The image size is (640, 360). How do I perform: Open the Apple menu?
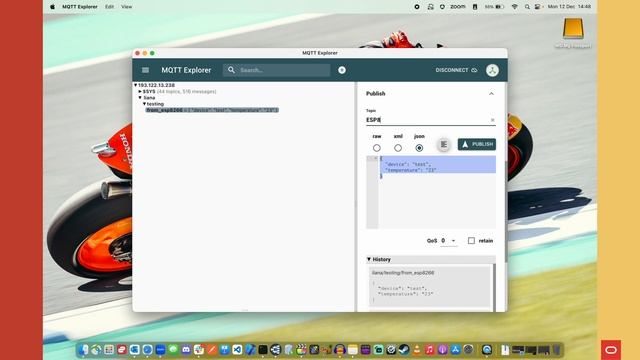coord(53,7)
